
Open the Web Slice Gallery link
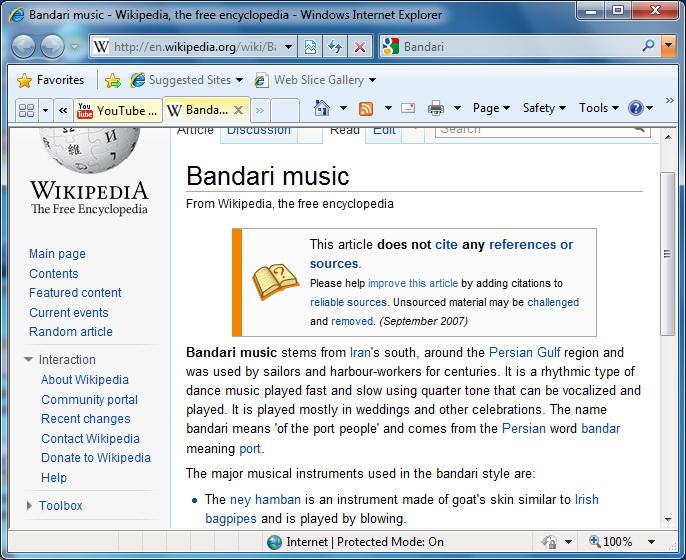pyautogui.click(x=315, y=80)
